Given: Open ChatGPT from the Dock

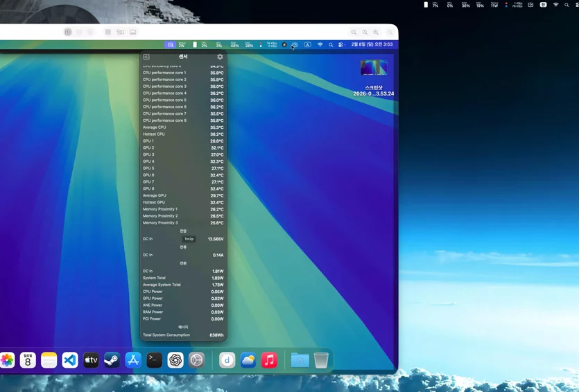Looking at the screenshot, I should point(175,360).
